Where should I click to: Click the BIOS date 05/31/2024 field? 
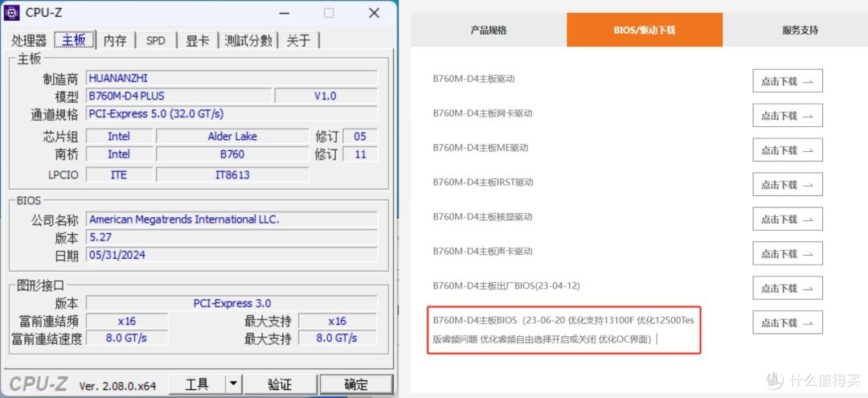click(x=231, y=255)
